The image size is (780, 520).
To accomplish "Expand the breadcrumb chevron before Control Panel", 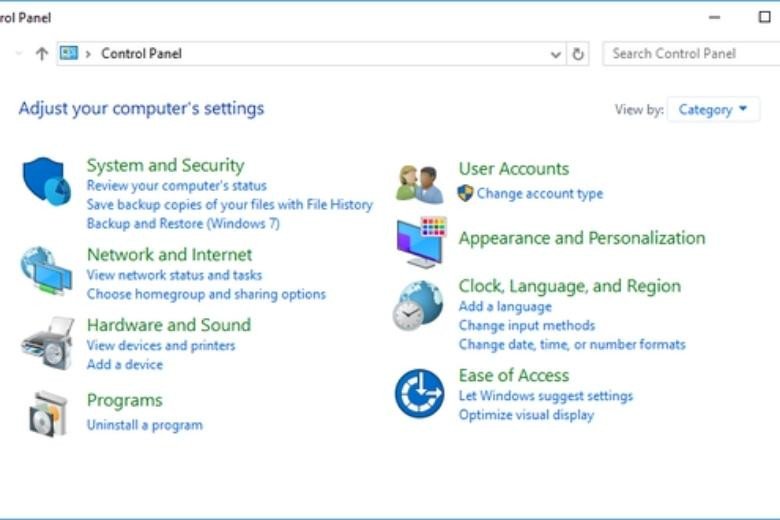I will point(88,54).
